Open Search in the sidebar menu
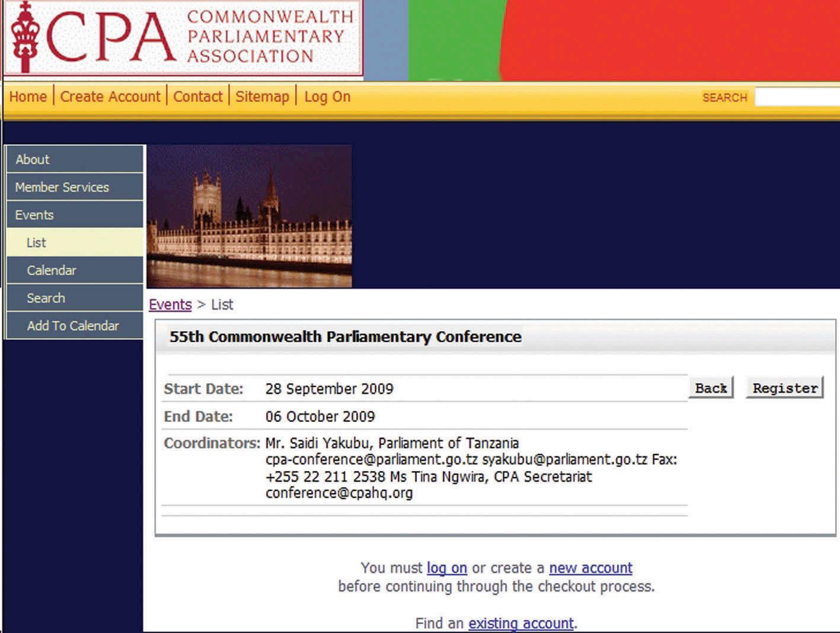This screenshot has width=840, height=633. click(75, 298)
